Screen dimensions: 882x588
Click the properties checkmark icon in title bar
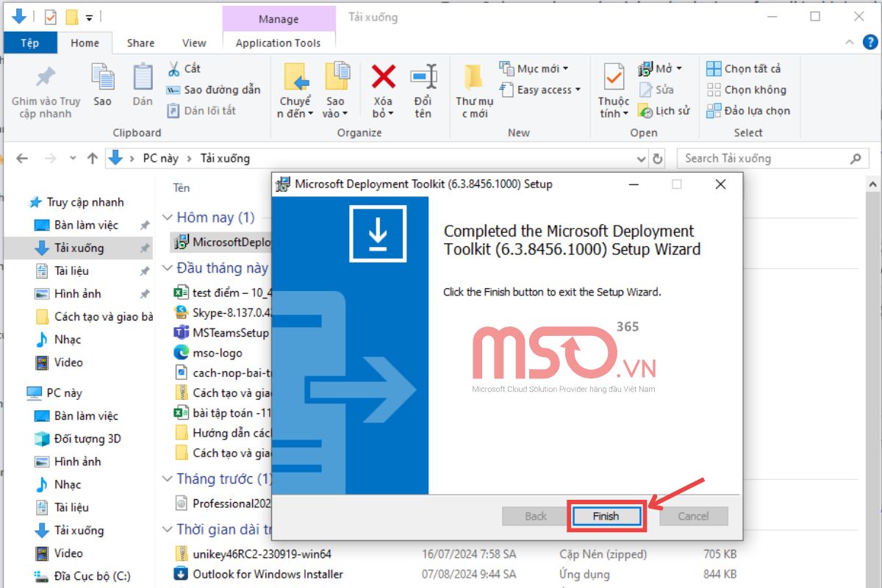pos(50,16)
